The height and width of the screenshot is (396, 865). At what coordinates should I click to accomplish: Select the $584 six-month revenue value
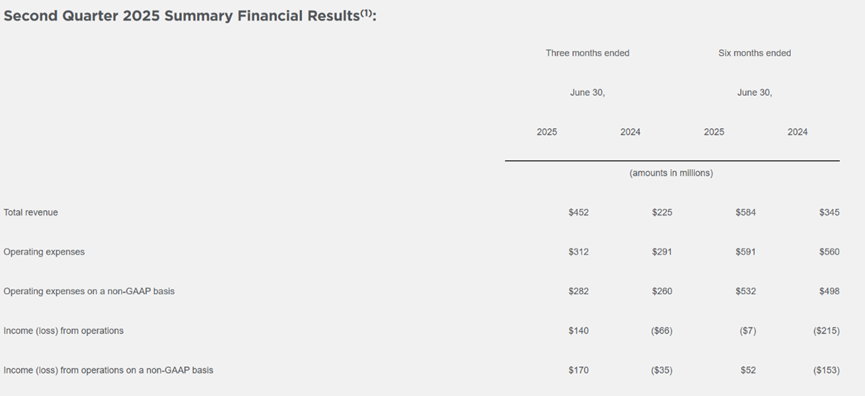tap(745, 212)
